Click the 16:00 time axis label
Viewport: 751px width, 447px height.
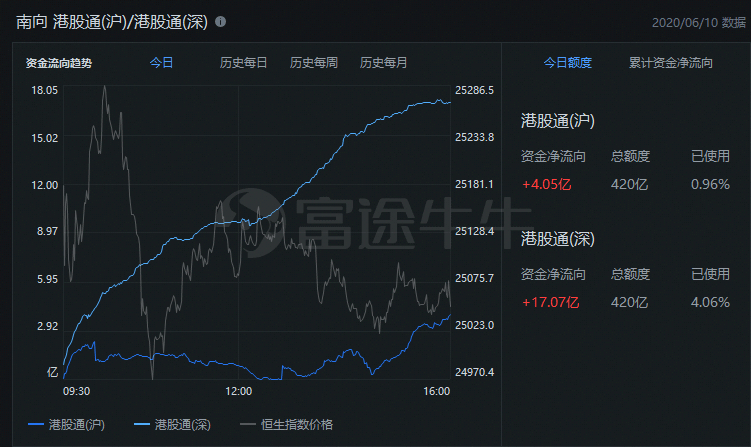click(436, 391)
